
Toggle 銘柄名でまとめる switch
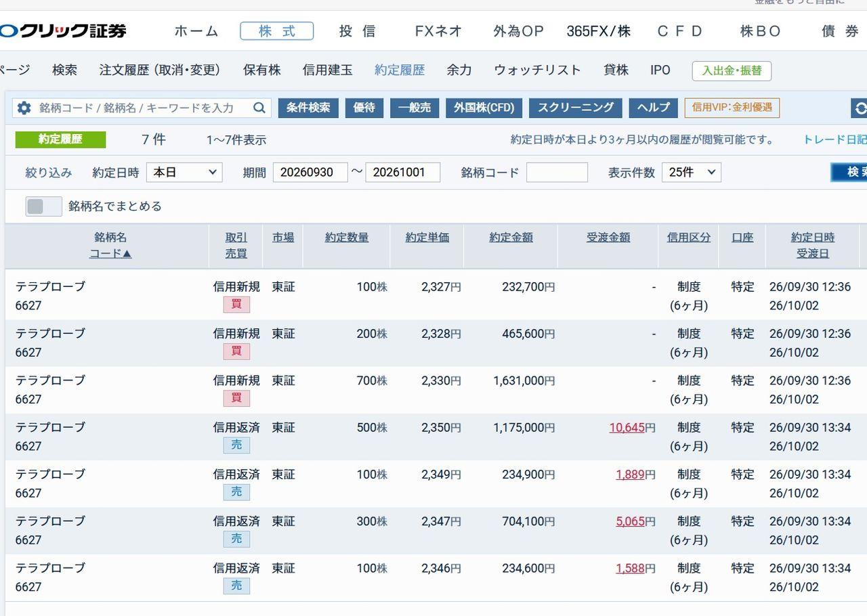point(44,206)
